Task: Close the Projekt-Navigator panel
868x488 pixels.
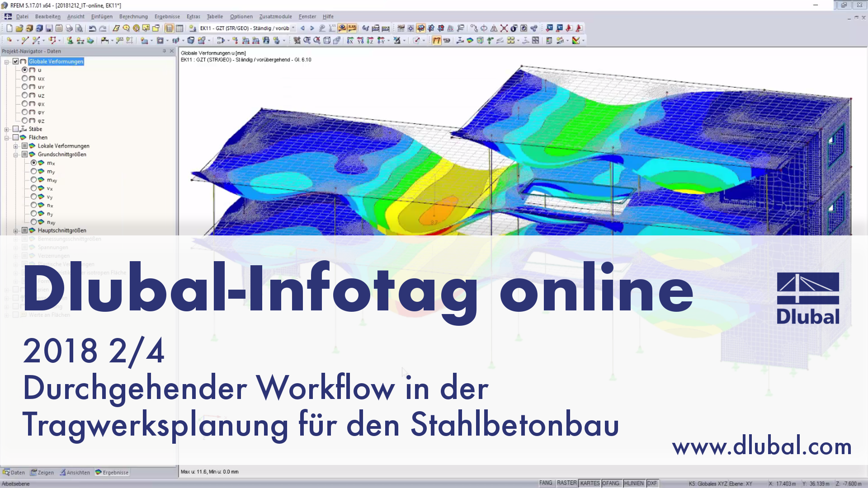Action: click(x=172, y=51)
